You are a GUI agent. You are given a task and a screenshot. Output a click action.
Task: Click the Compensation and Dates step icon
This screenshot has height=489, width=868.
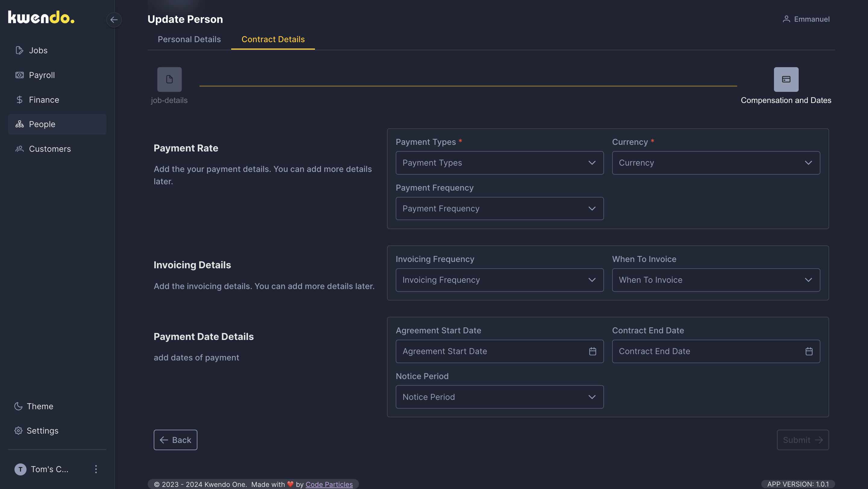pyautogui.click(x=786, y=79)
